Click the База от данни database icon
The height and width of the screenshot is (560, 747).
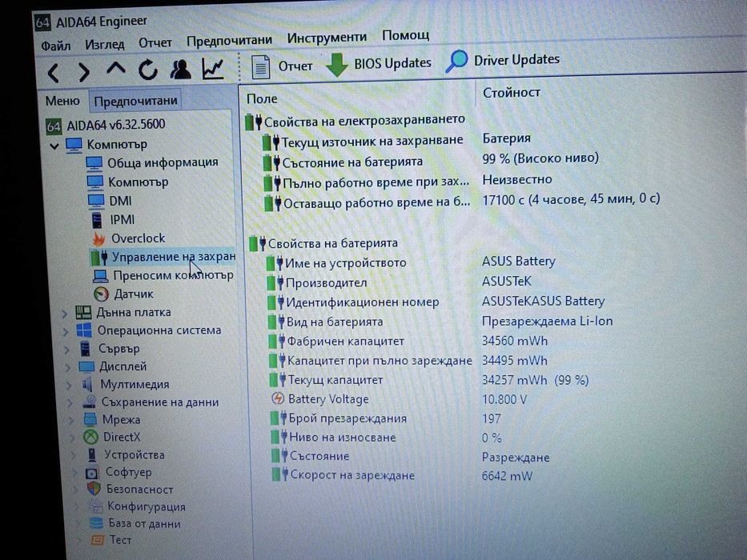pyautogui.click(x=96, y=523)
